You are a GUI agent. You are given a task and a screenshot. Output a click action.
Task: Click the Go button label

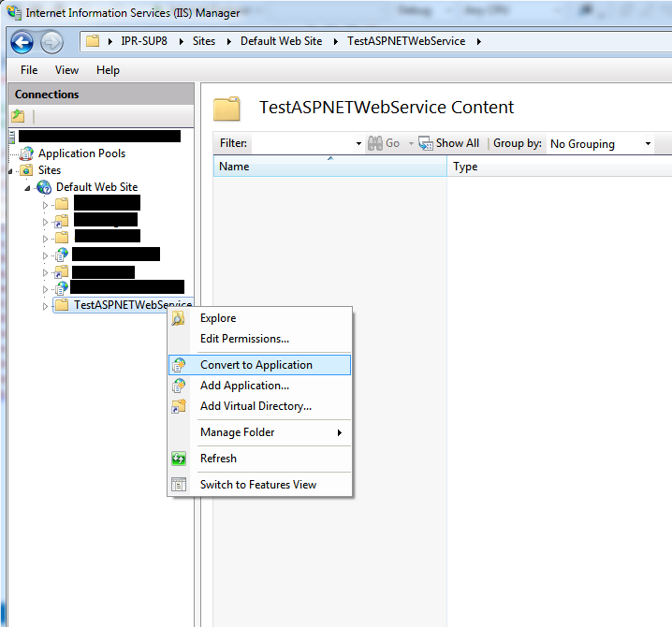392,143
